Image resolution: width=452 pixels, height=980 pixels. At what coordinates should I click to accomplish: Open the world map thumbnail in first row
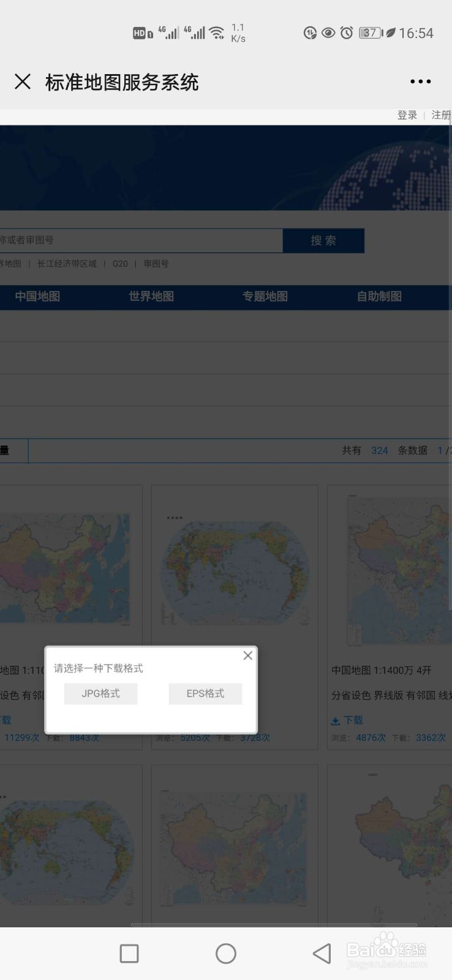tap(235, 571)
